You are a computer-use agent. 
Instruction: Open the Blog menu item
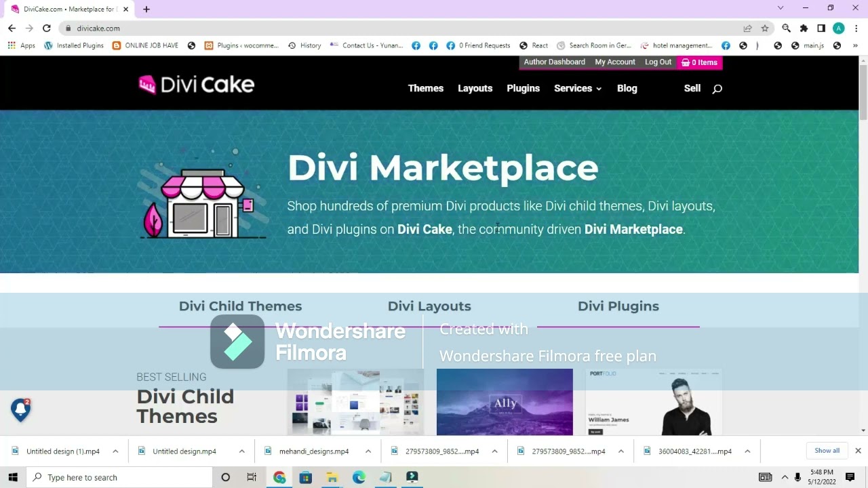(627, 89)
